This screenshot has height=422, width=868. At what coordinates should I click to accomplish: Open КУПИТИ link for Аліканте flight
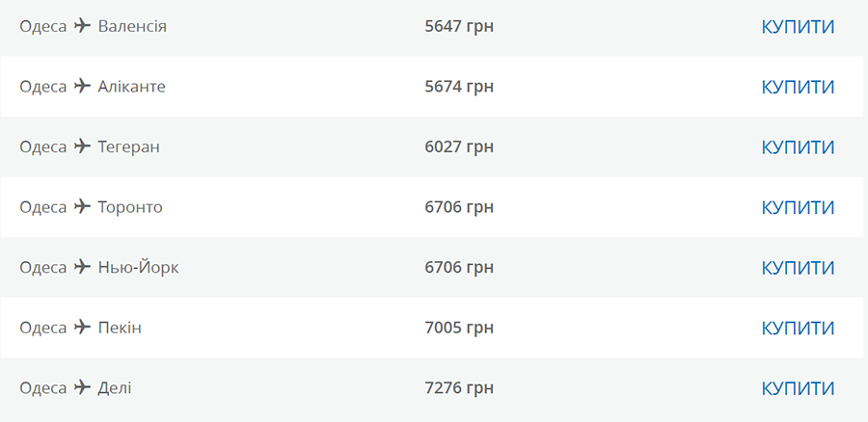798,87
